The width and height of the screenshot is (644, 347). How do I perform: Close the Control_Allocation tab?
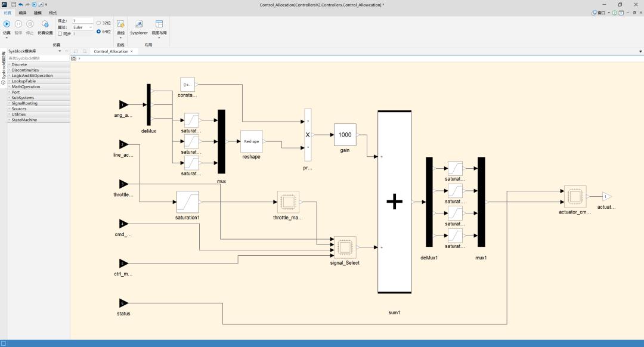point(132,51)
